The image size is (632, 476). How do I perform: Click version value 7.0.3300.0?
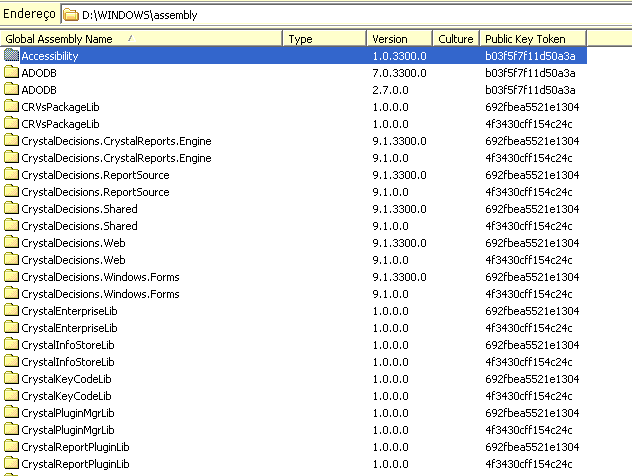coord(399,73)
